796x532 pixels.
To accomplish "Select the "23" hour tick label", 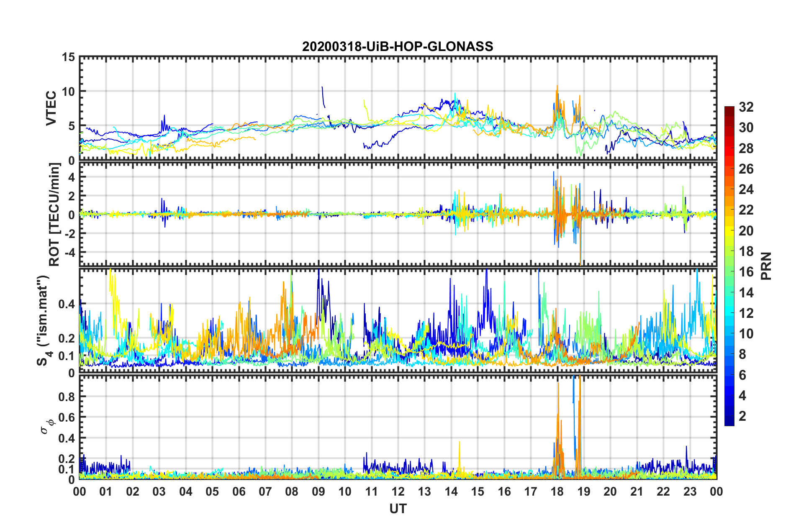I will (x=690, y=492).
